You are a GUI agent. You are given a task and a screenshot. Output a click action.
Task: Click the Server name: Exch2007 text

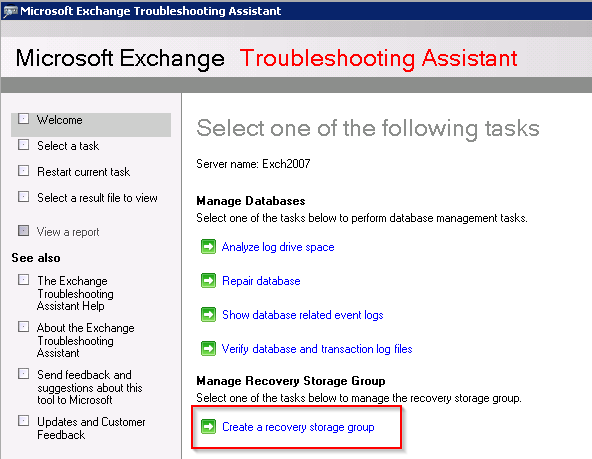click(253, 164)
